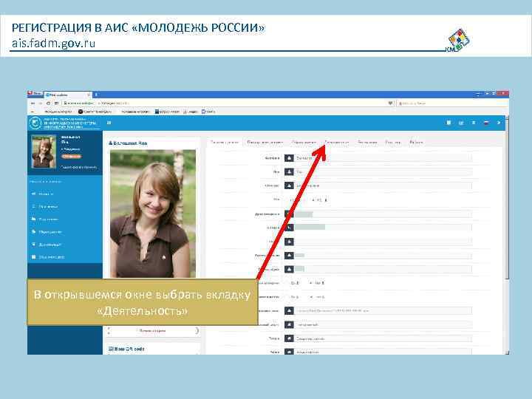Switch to the Паспортные данные tab
The height and width of the screenshot is (399, 532).
click(x=265, y=143)
